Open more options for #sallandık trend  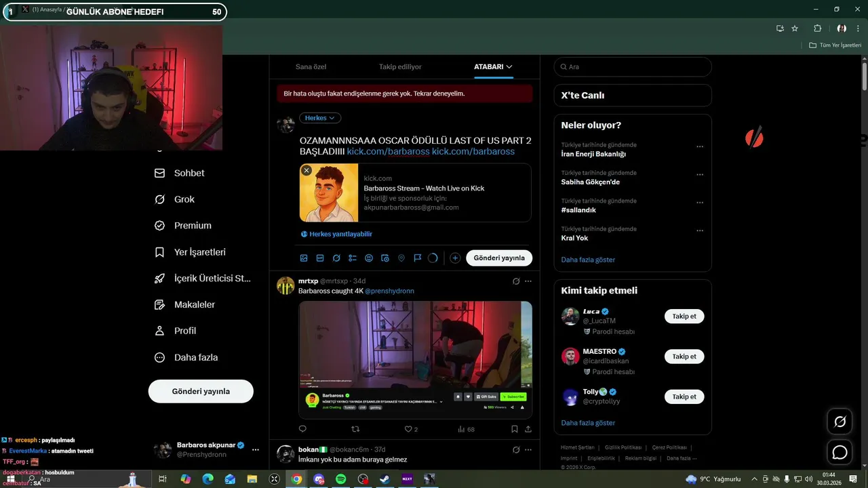[700, 203]
